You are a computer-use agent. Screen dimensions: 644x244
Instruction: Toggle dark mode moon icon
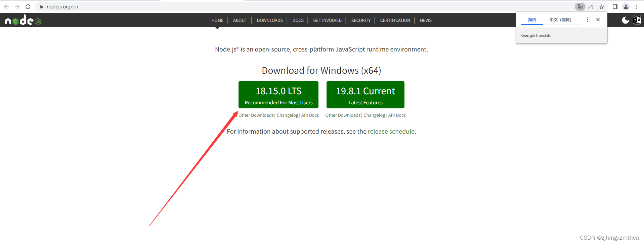coord(626,20)
